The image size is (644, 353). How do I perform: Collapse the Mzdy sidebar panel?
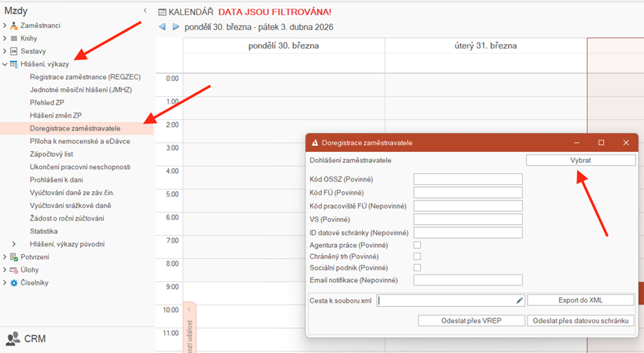(144, 11)
